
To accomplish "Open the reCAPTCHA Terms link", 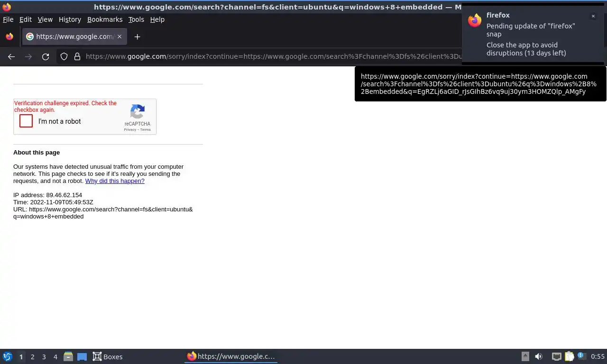I will (x=145, y=129).
